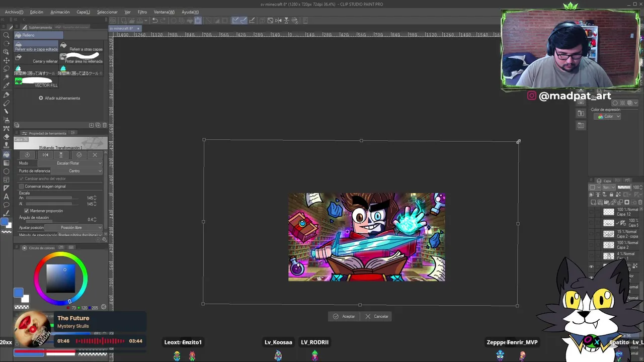
Task: Click the Scale/Rotate transform icon in command bar
Action: (x=198, y=21)
